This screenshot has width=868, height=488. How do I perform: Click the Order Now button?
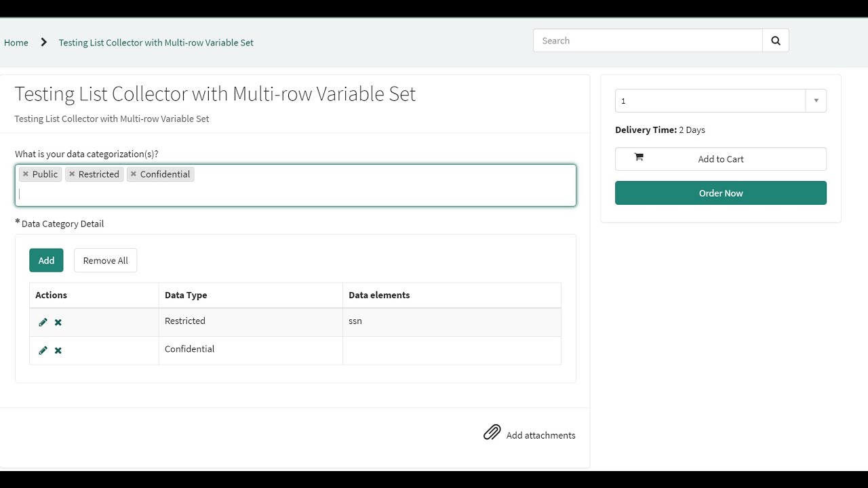pyautogui.click(x=720, y=192)
